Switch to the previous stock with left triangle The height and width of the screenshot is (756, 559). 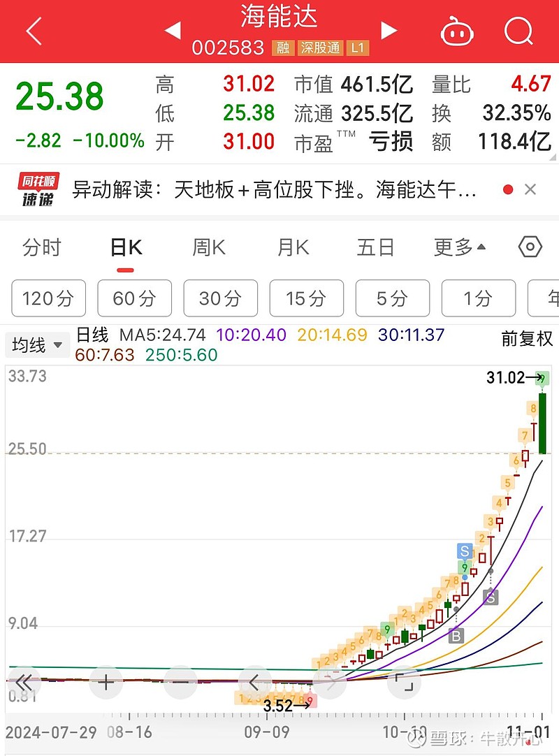(173, 30)
